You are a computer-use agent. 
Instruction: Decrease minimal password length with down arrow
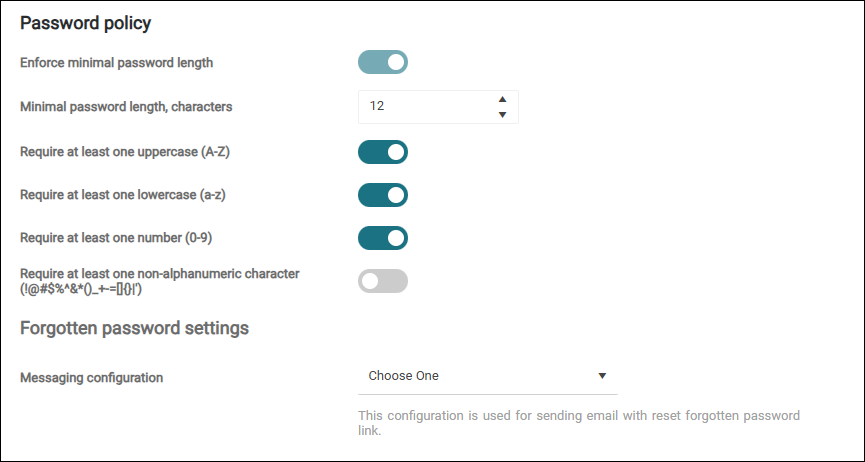coord(502,114)
